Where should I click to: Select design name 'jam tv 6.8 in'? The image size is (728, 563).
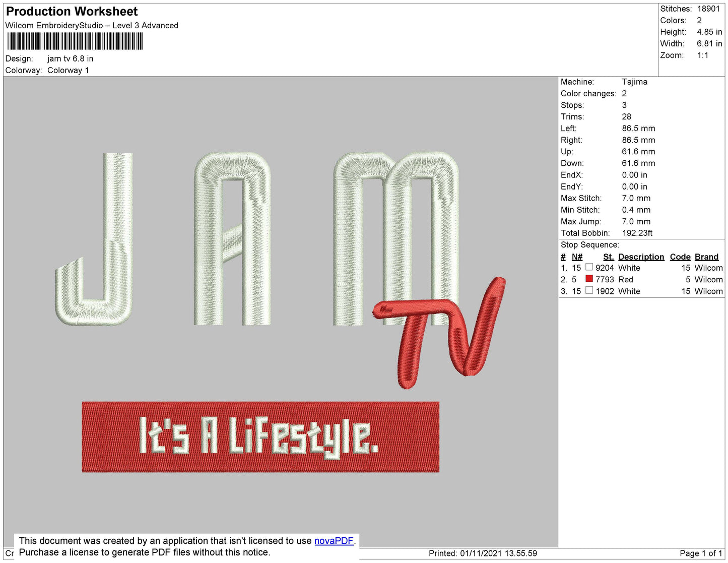pyautogui.click(x=71, y=58)
